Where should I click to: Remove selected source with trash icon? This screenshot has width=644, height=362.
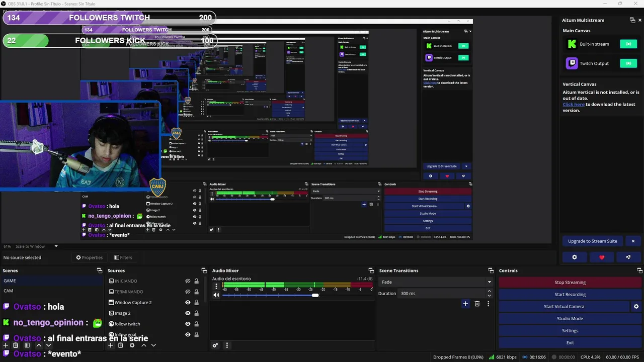[x=121, y=345]
